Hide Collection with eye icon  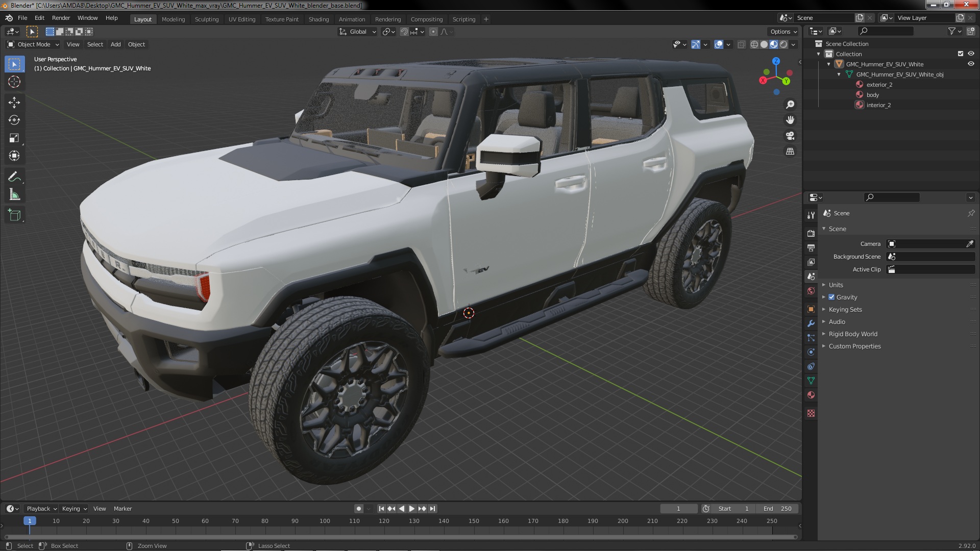tap(971, 54)
